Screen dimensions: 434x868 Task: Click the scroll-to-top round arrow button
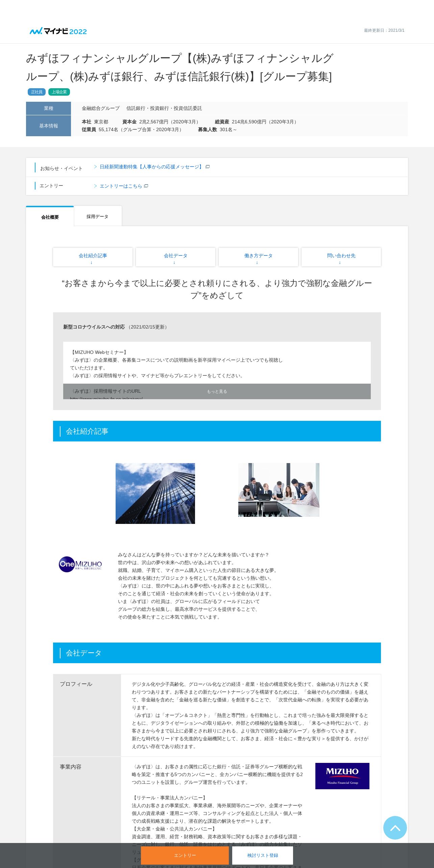click(x=395, y=827)
